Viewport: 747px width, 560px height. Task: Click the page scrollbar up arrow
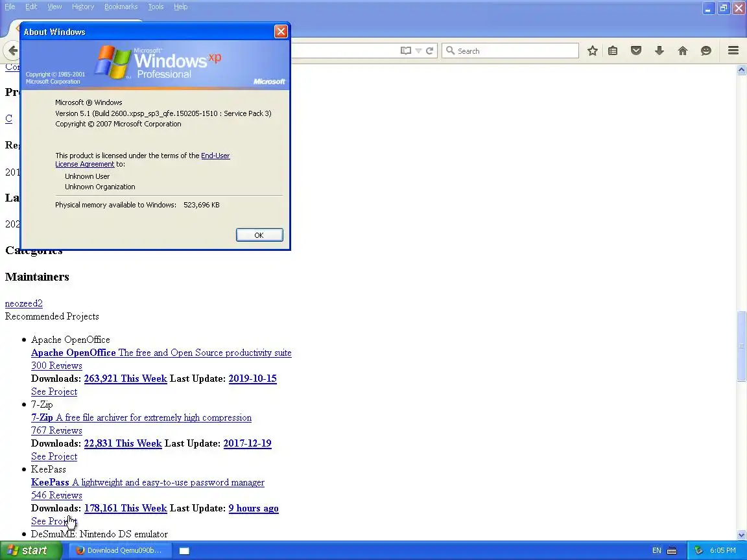(x=741, y=69)
